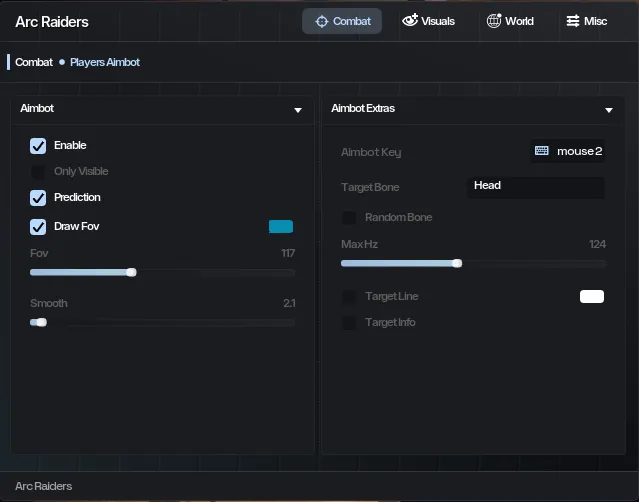The height and width of the screenshot is (502, 639).
Task: Enable the Random Bone checkbox
Action: (x=349, y=218)
